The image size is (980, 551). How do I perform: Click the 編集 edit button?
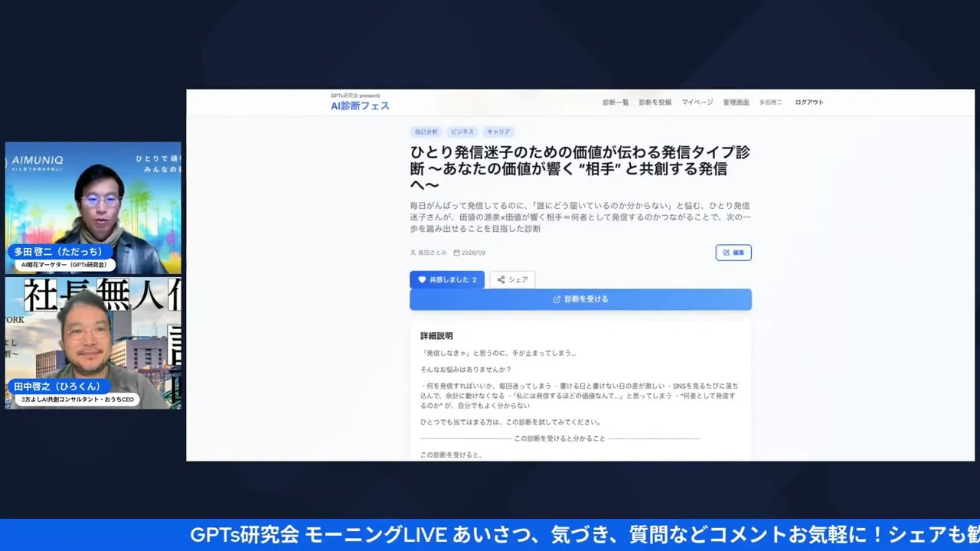tap(733, 253)
